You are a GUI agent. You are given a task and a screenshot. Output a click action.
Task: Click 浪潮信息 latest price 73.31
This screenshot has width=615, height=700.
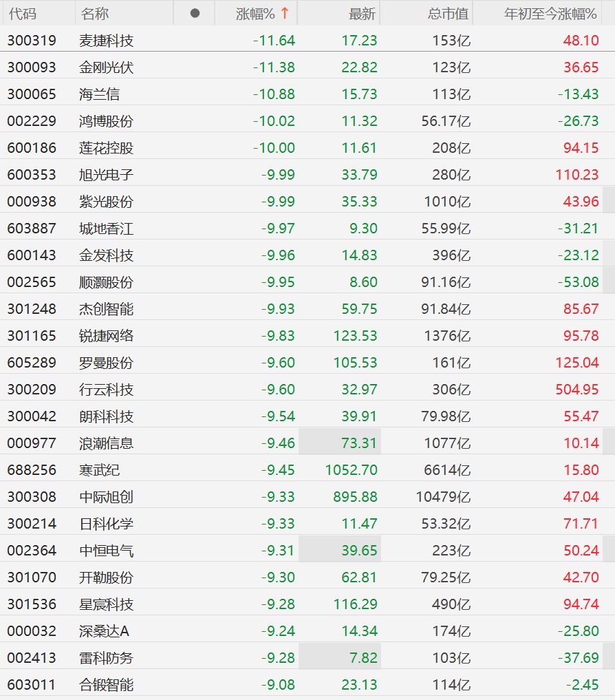click(359, 443)
